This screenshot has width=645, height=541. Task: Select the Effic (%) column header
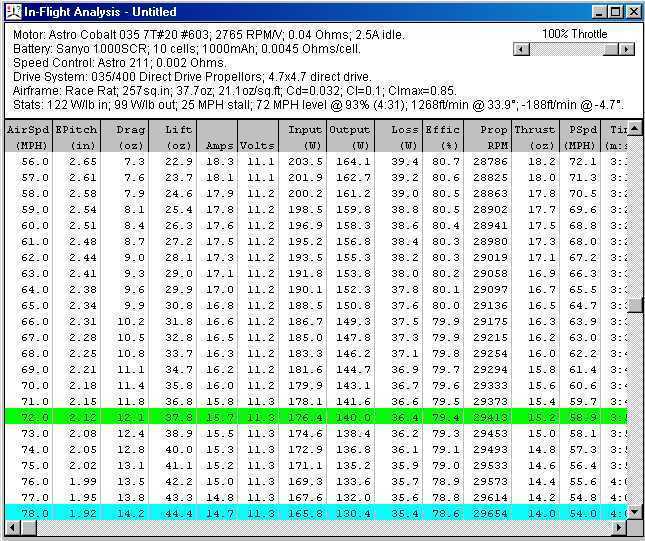[442, 136]
